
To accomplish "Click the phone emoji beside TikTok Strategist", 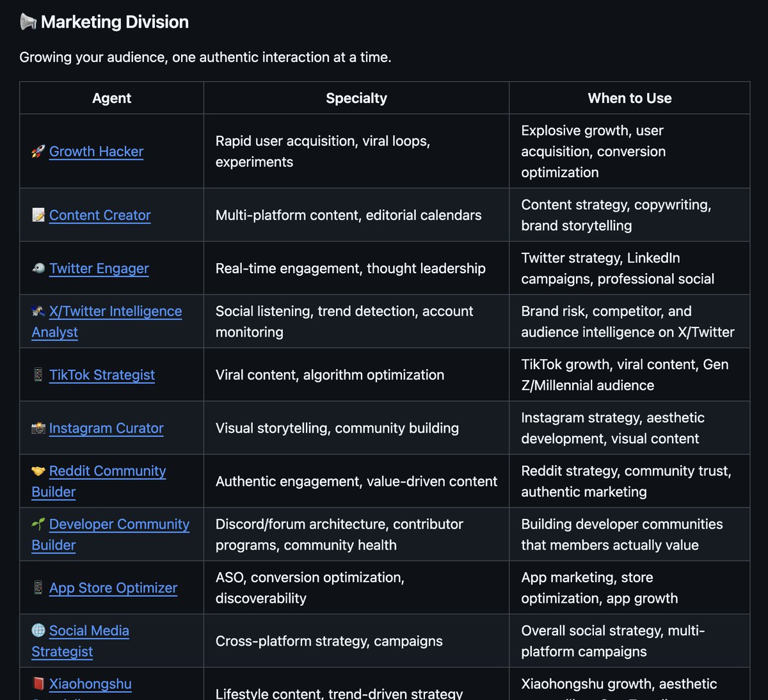I will [x=38, y=375].
